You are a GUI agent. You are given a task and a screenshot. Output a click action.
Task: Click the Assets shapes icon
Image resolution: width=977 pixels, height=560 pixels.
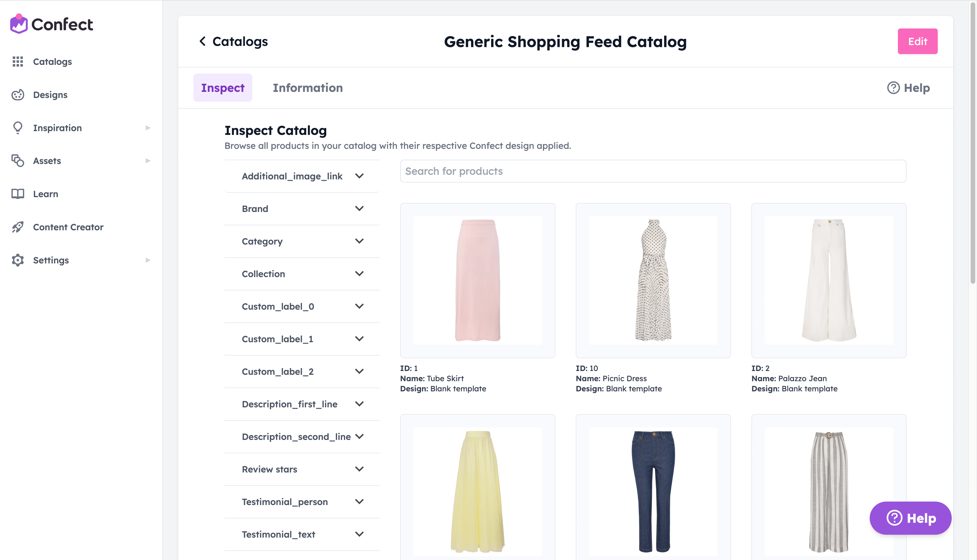coord(18,161)
